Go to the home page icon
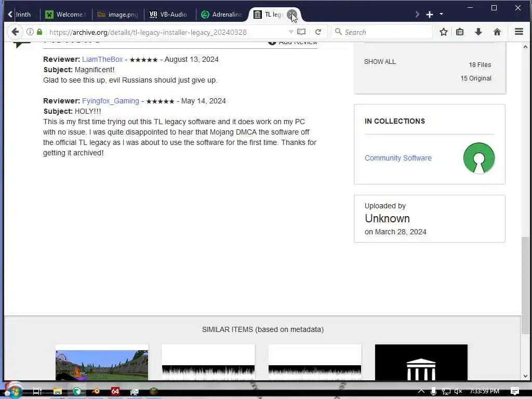The image size is (532, 399). 497,32
